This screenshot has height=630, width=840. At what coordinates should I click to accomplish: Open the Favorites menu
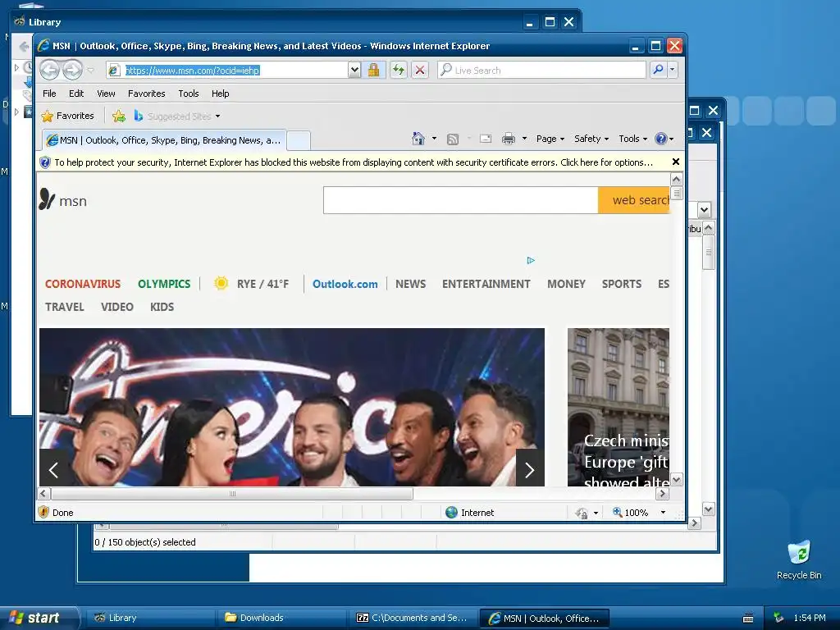coord(146,94)
